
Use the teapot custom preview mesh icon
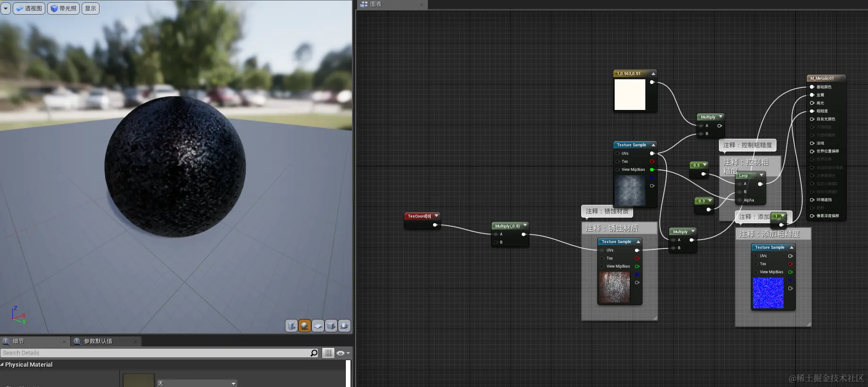click(344, 326)
